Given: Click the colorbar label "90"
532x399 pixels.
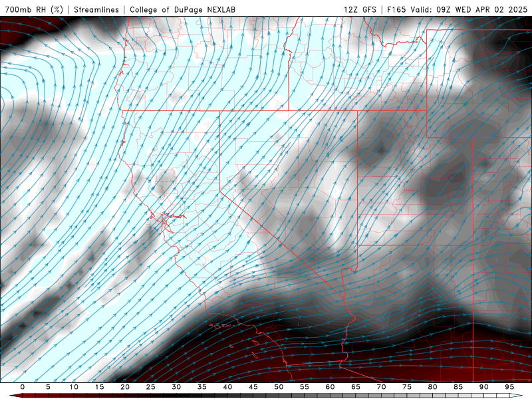Looking at the screenshot, I should [x=483, y=387].
